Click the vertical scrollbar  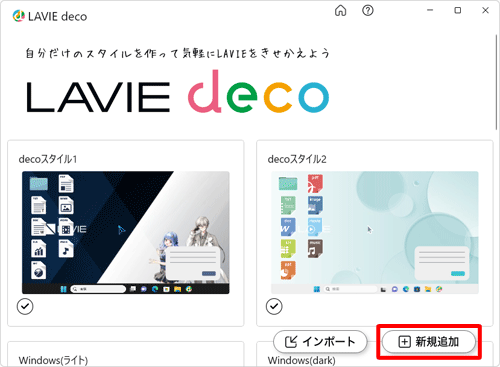(x=496, y=82)
